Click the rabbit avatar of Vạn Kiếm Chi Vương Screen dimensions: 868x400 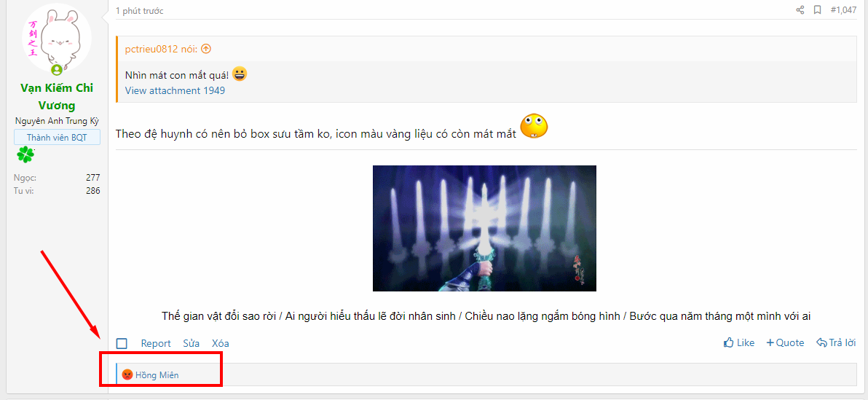pyautogui.click(x=57, y=39)
